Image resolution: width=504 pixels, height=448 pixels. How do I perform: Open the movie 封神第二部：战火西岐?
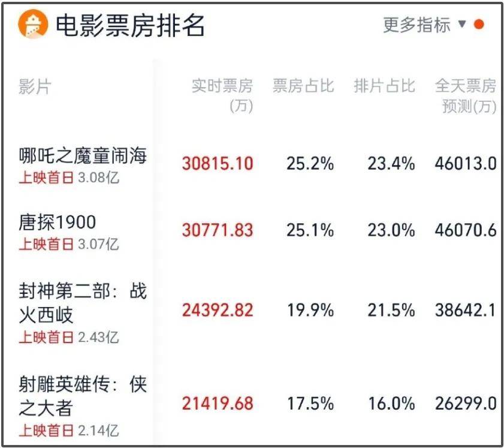(83, 303)
